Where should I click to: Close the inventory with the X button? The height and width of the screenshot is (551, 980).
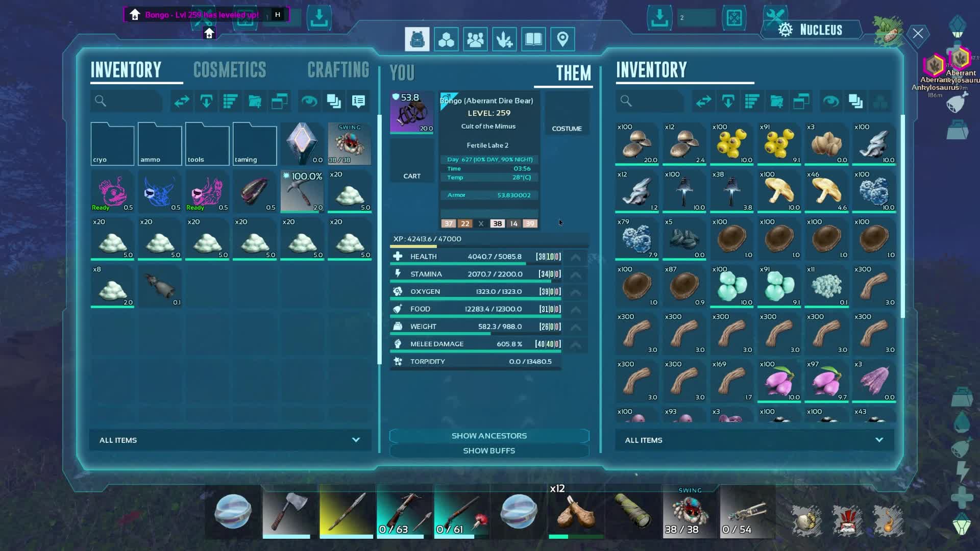coord(918,34)
